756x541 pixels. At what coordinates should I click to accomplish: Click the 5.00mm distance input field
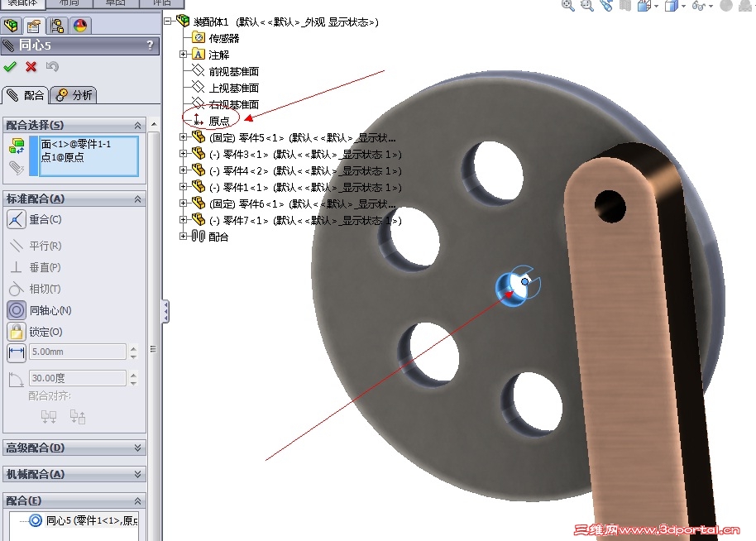(x=78, y=352)
